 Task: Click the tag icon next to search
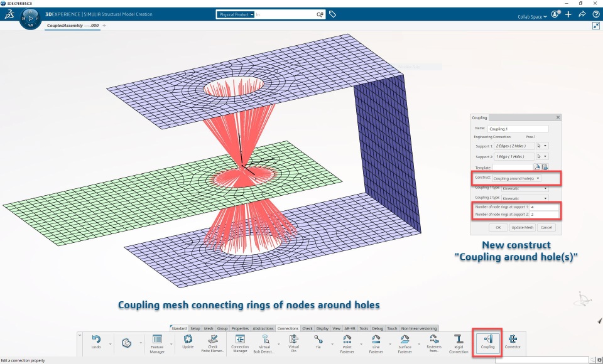click(x=333, y=14)
